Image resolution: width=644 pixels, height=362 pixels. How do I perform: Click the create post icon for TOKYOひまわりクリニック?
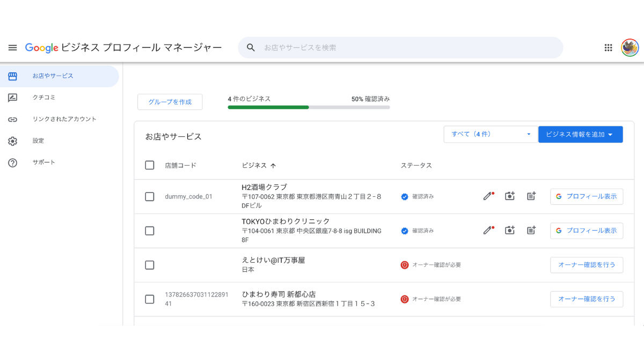531,230
